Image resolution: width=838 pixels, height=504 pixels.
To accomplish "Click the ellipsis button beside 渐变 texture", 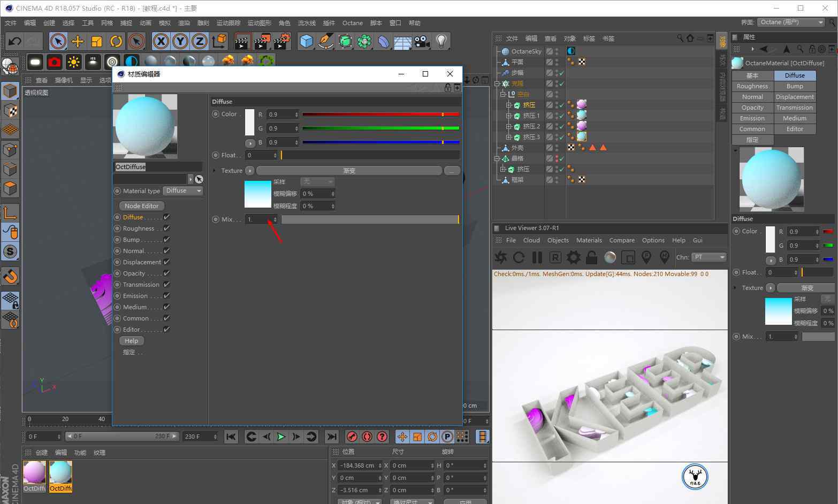I will (452, 171).
